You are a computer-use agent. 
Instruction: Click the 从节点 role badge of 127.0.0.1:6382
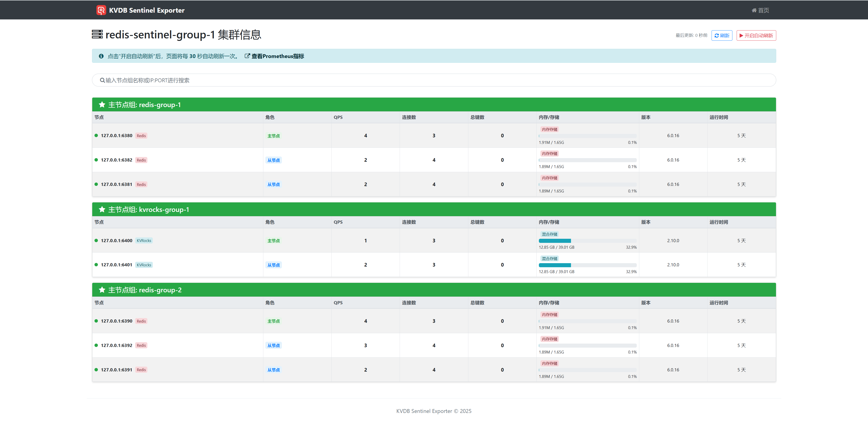(273, 160)
